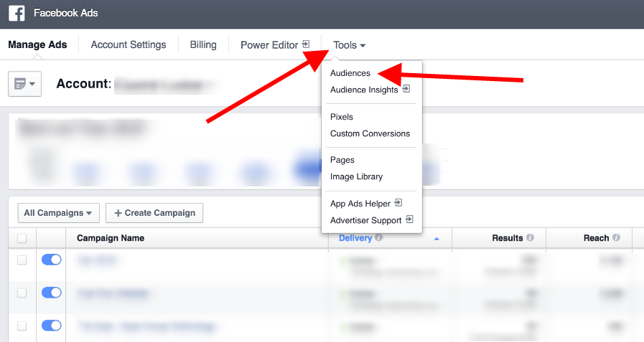Click Audience Insights external link icon

(x=406, y=89)
